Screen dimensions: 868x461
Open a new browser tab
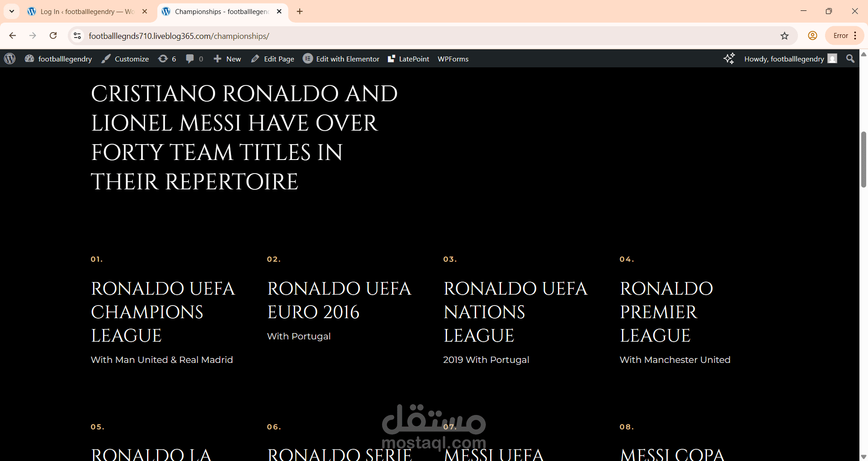(300, 11)
